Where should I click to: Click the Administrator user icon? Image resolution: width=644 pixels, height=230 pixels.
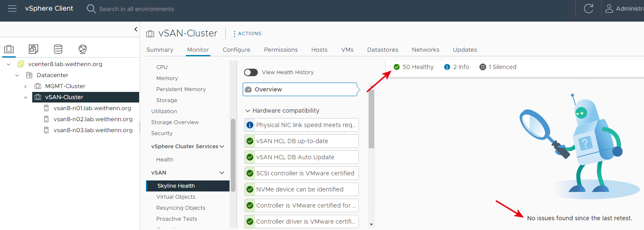609,8
